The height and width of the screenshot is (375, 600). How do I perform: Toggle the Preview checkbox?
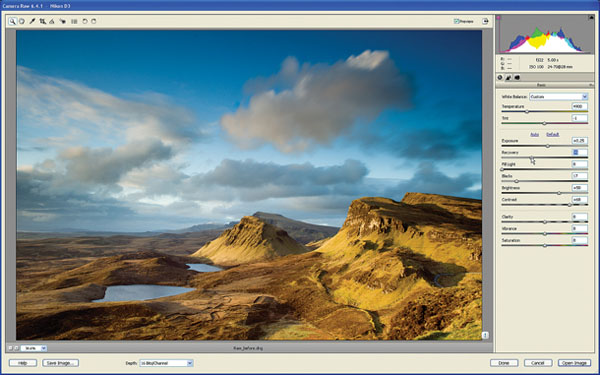click(456, 21)
